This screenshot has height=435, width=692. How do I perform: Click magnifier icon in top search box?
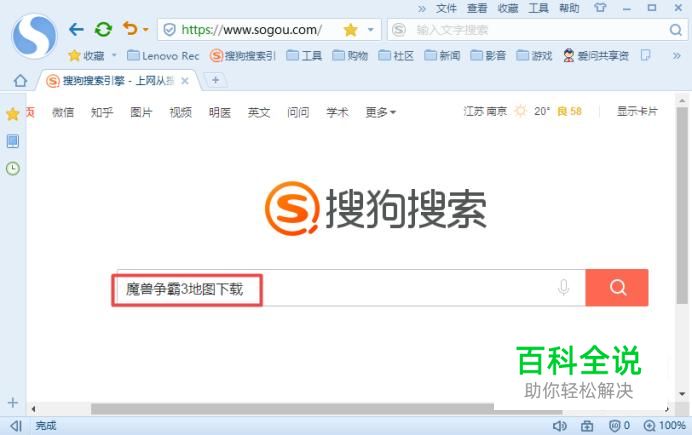point(675,30)
